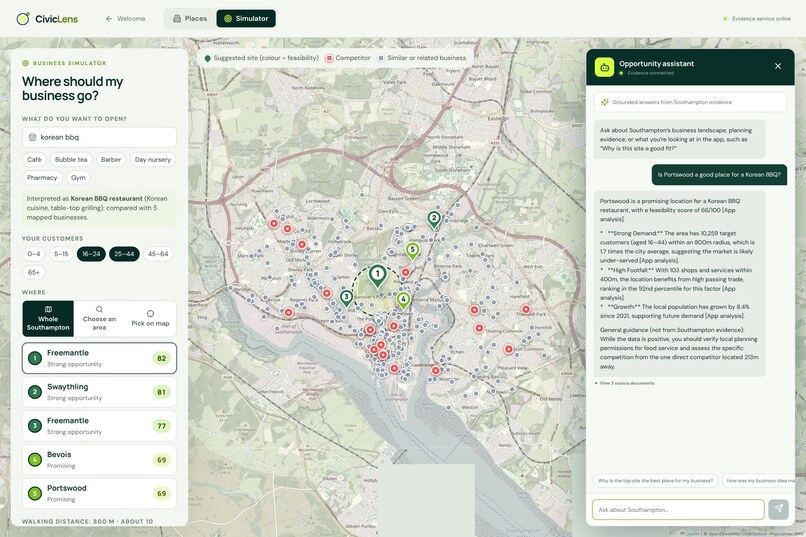The width and height of the screenshot is (806, 537).
Task: Click the Evidence service online status
Action: point(757,18)
